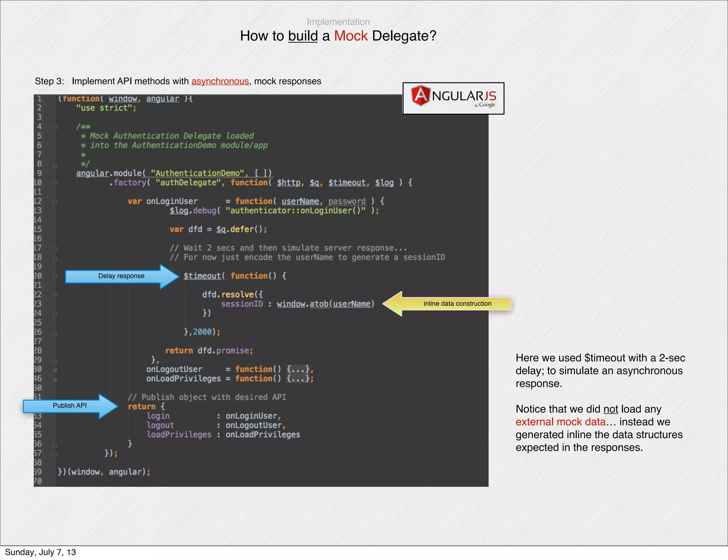Click the "authenticator::onLoginUser()" debug string
Screen dimensions: 728x560
(295, 211)
